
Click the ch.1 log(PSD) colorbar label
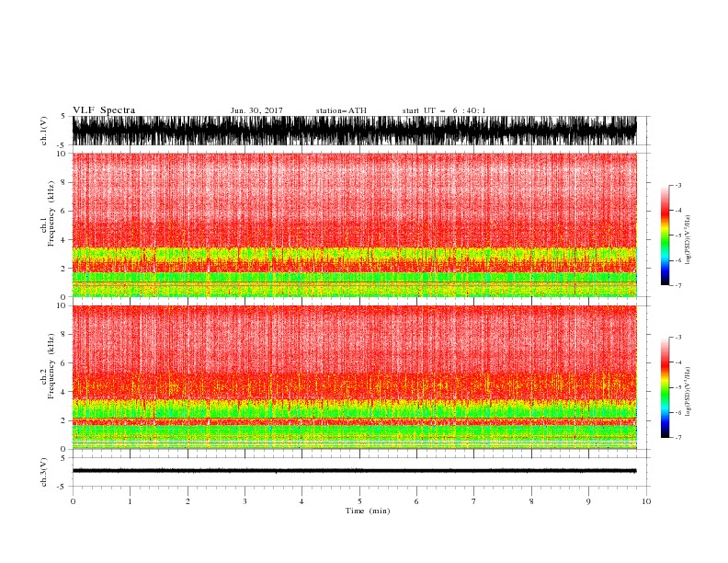(x=688, y=240)
